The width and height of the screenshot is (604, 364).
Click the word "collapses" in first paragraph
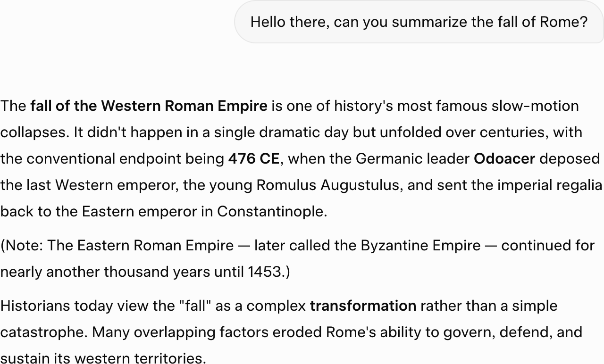pyautogui.click(x=34, y=132)
